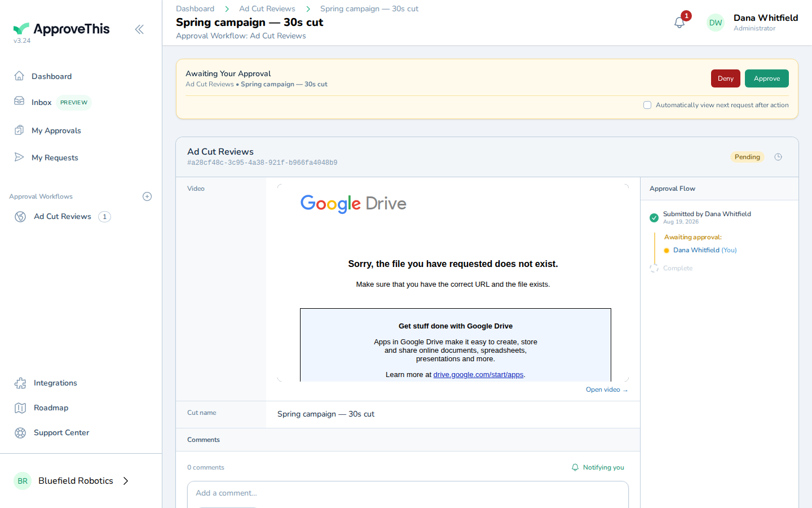Click the request ID #a28cf48c text
This screenshot has height=508, width=812.
[x=262, y=163]
